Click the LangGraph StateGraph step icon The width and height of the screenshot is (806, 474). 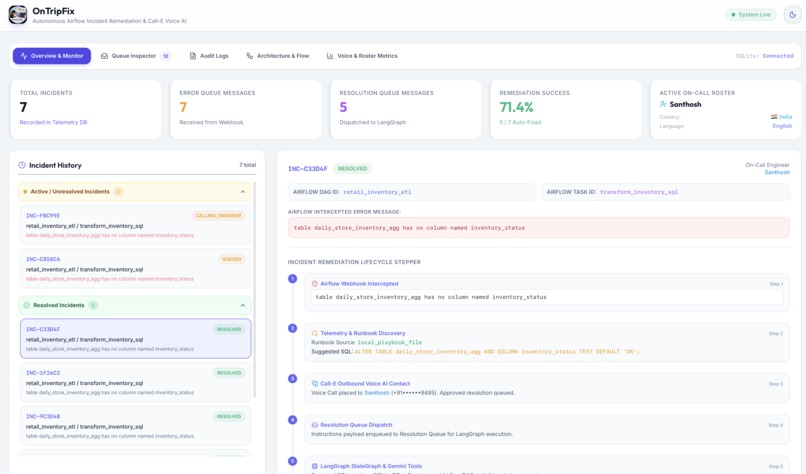pos(315,466)
